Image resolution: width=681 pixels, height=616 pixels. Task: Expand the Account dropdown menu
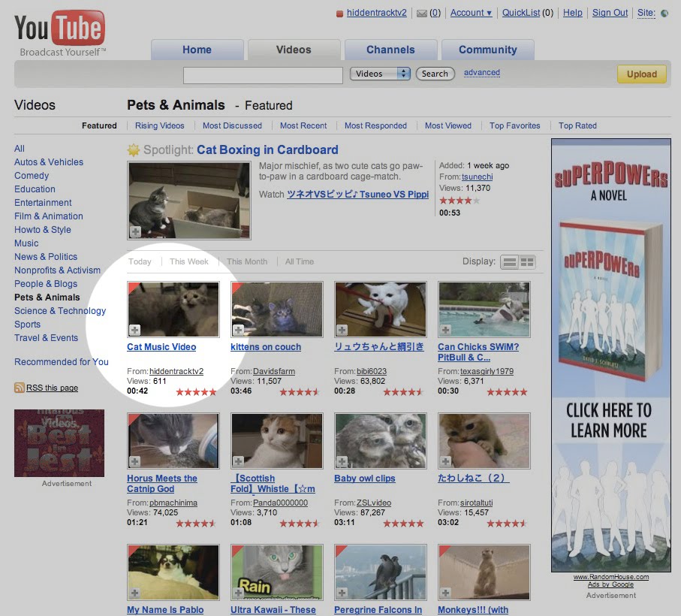[x=471, y=13]
